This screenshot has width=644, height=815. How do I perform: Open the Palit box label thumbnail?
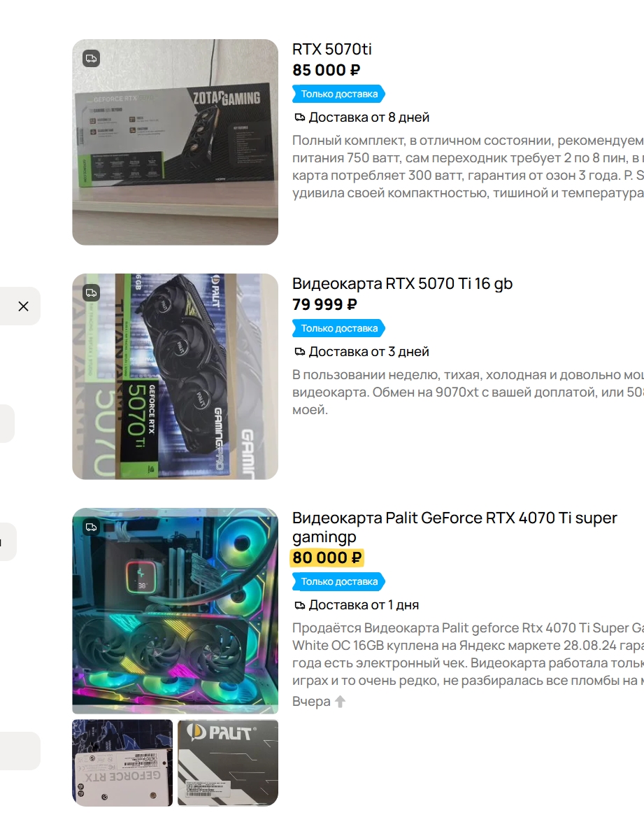click(228, 763)
